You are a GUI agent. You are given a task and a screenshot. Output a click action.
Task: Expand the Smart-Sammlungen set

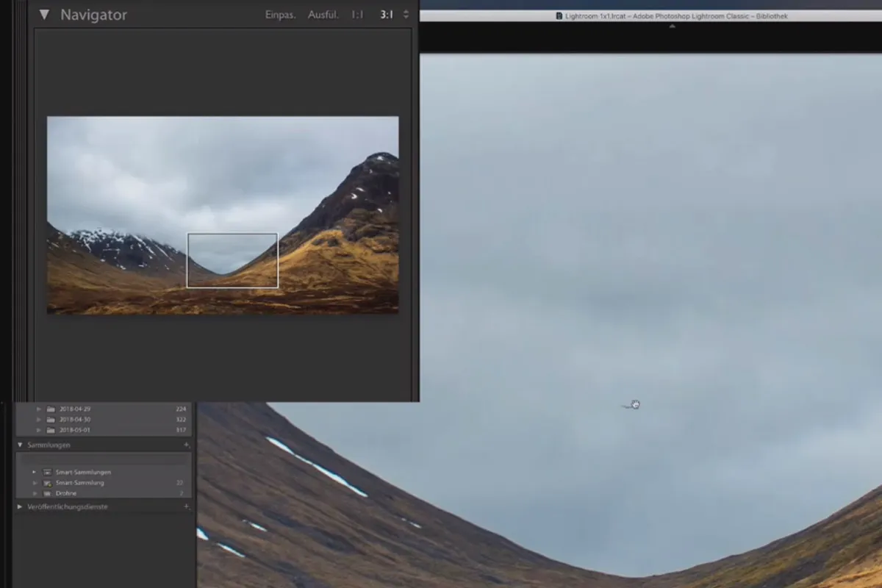pos(34,472)
